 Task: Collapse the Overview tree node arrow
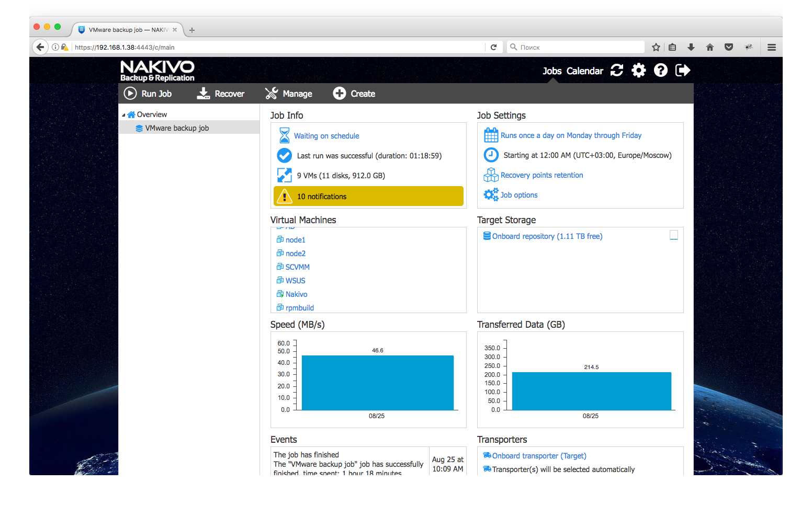[124, 115]
